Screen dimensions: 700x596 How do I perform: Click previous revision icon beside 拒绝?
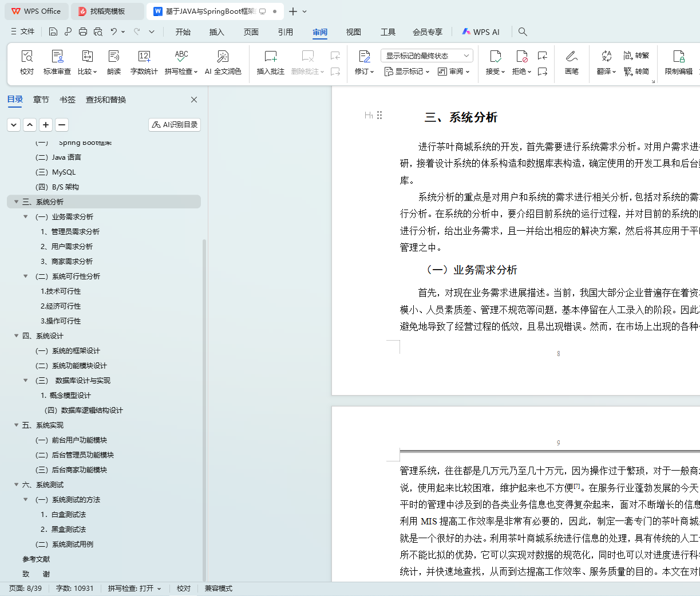coord(543,56)
